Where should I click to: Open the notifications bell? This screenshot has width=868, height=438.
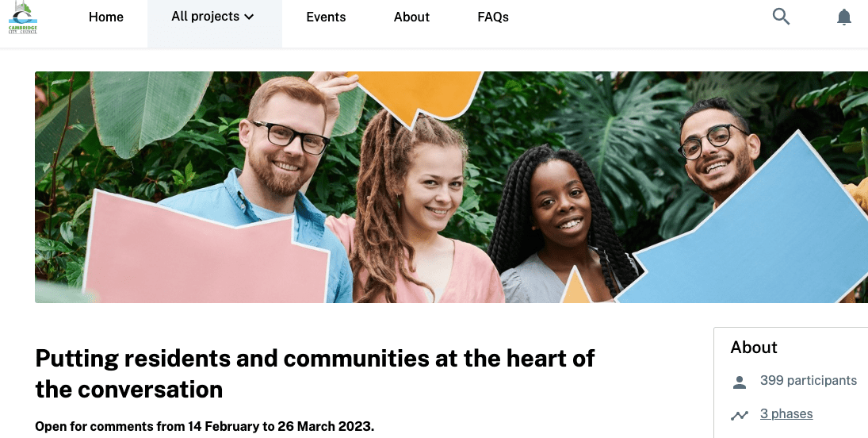tap(844, 17)
